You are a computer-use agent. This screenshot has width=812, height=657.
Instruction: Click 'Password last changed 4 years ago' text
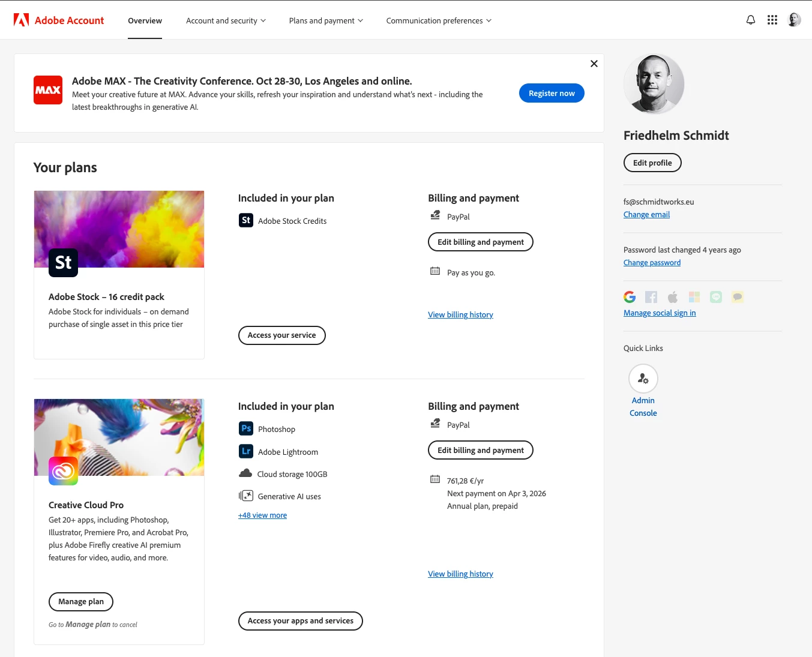coord(682,250)
